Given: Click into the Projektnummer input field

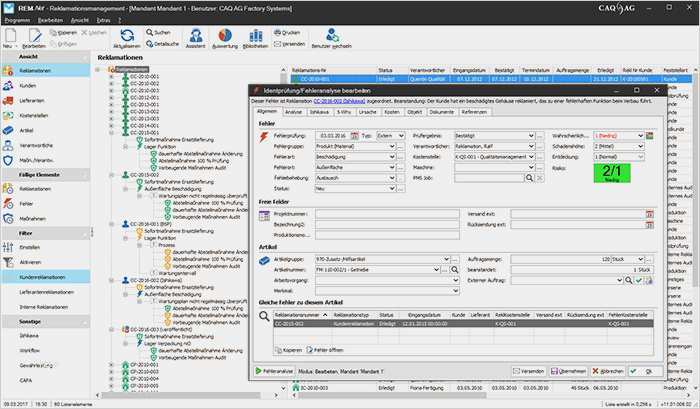Looking at the screenshot, I should [x=389, y=213].
